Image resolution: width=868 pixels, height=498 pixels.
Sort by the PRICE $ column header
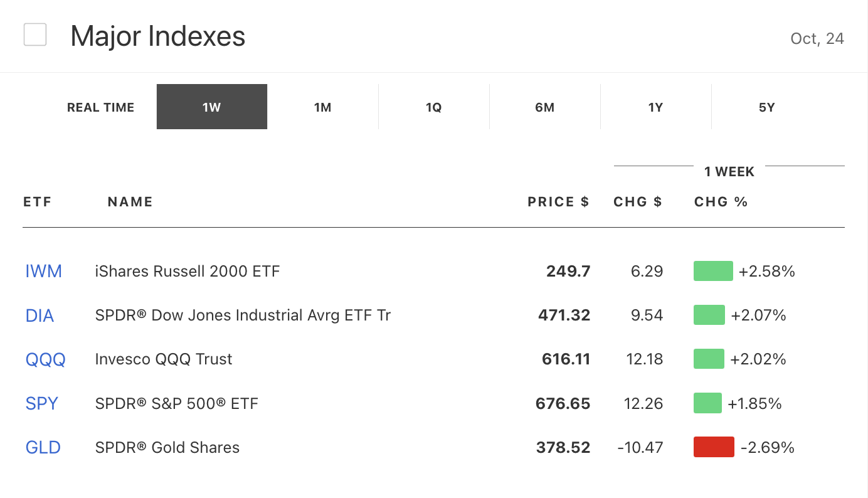coord(558,202)
